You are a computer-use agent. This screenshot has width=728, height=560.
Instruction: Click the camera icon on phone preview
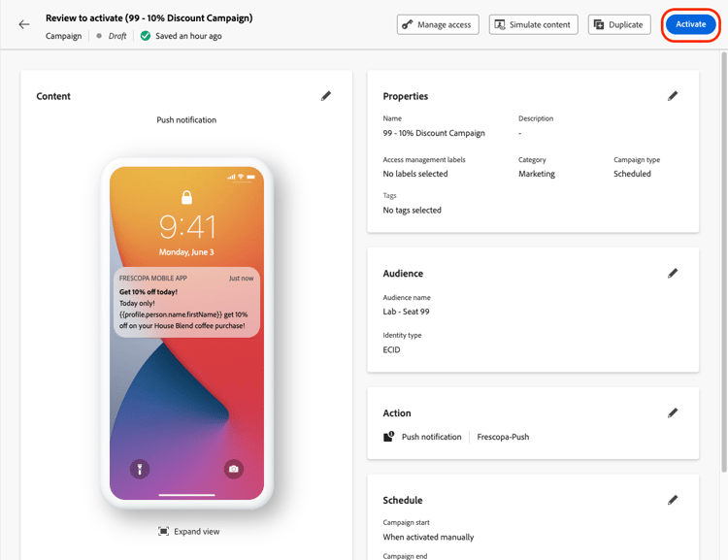click(x=234, y=469)
